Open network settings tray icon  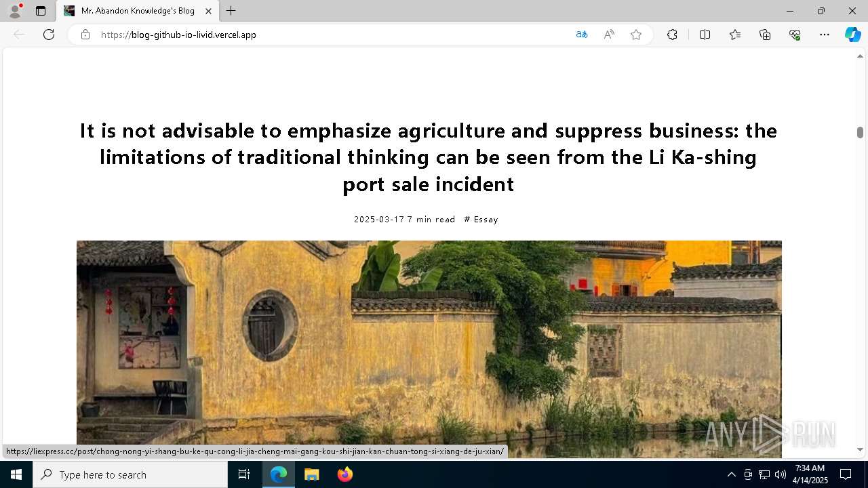(x=764, y=474)
